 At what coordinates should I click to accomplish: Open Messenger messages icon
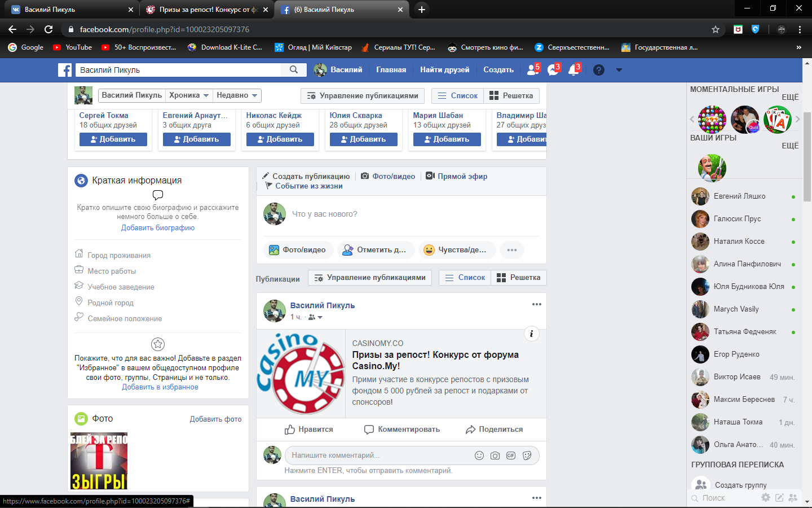tap(553, 69)
